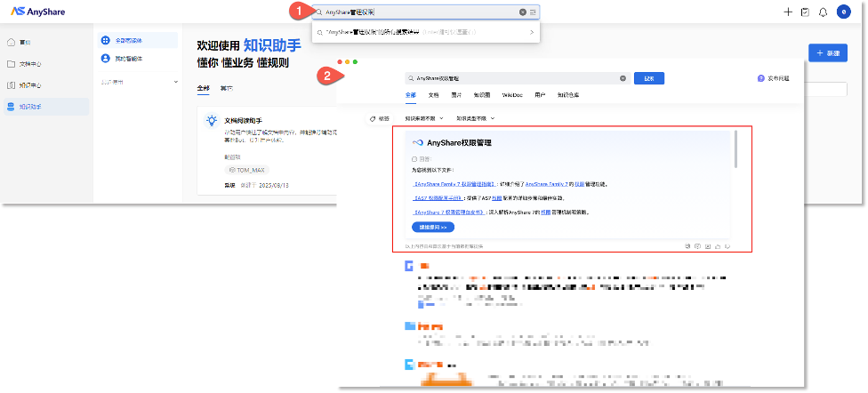Click the infinity logo beside AnyShare权限管理 title
Viewport: 868px width, 393px height.
[418, 143]
